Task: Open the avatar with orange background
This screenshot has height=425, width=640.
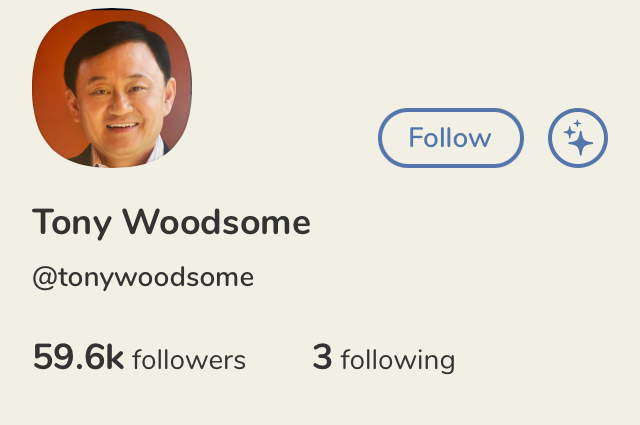Action: 112,88
